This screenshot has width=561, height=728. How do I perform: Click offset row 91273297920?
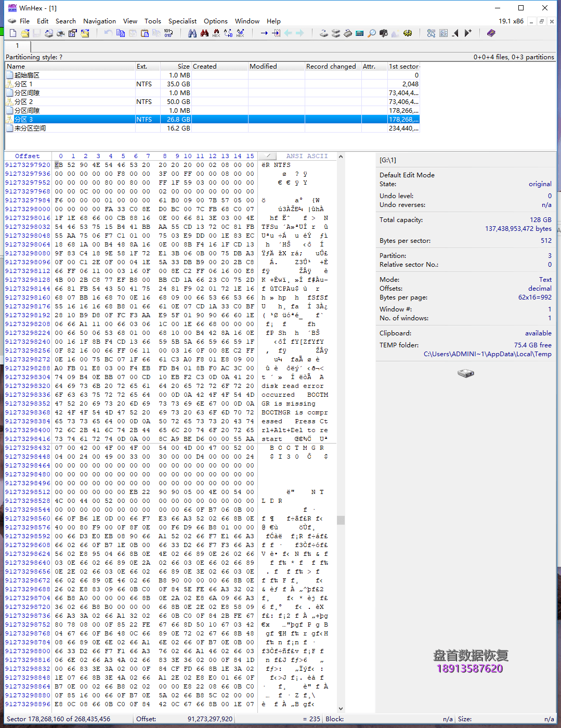[28, 165]
